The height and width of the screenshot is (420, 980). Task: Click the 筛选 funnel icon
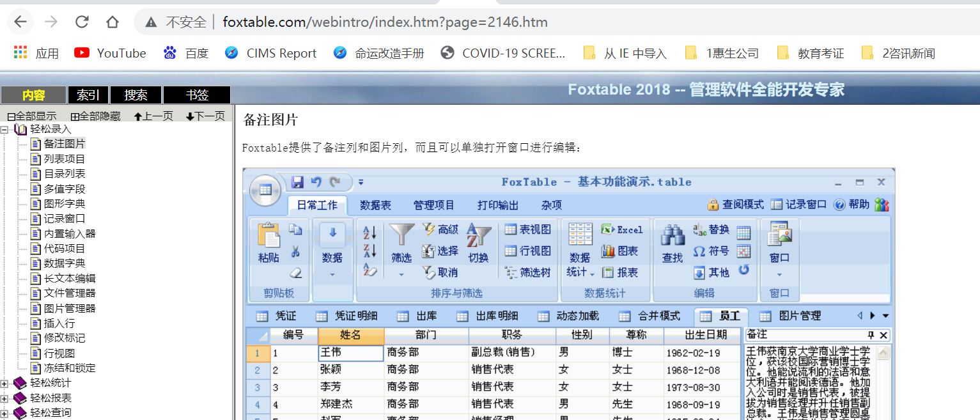[x=401, y=235]
